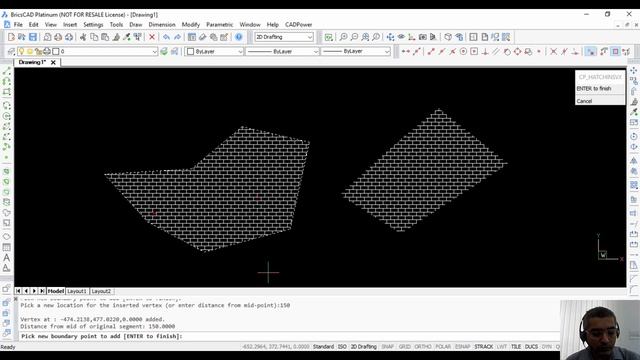This screenshot has height=360, width=640.
Task: Click the Open file icon
Action: point(22,37)
